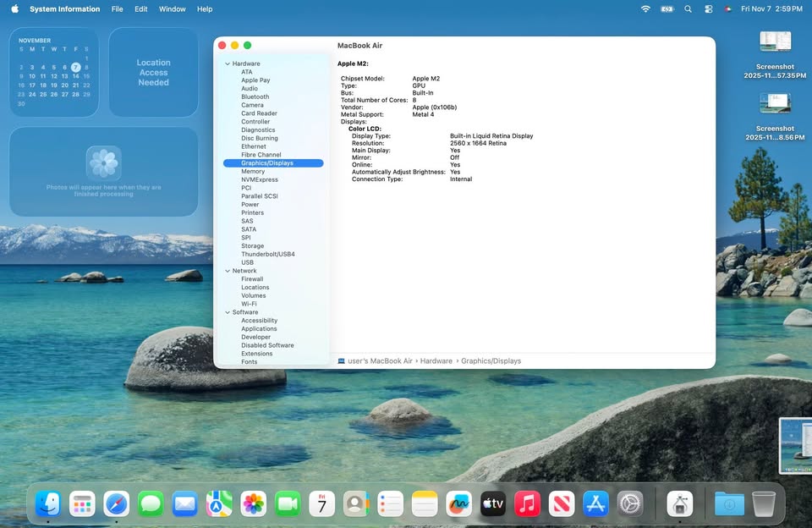This screenshot has width=812, height=528.
Task: Open FaceTime in the Dock
Action: tap(288, 503)
